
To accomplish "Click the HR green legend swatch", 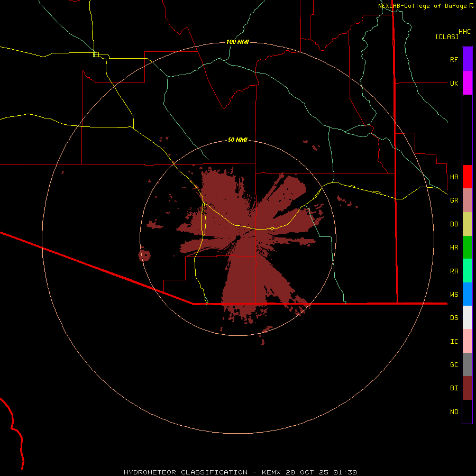I will 467,247.
